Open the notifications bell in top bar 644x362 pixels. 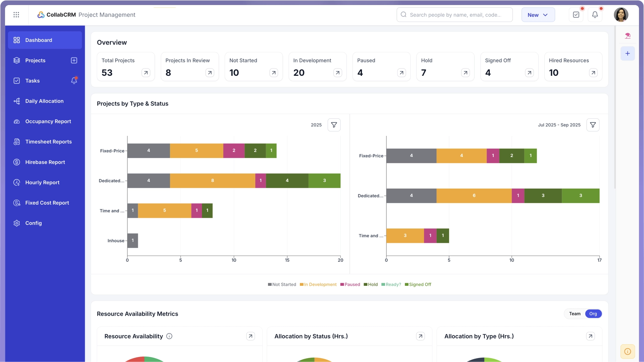(x=595, y=15)
